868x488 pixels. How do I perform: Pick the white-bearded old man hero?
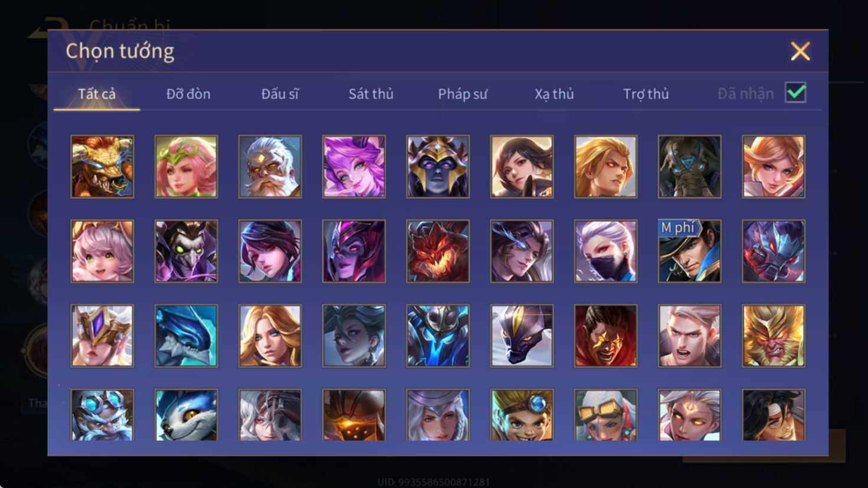pos(270,166)
